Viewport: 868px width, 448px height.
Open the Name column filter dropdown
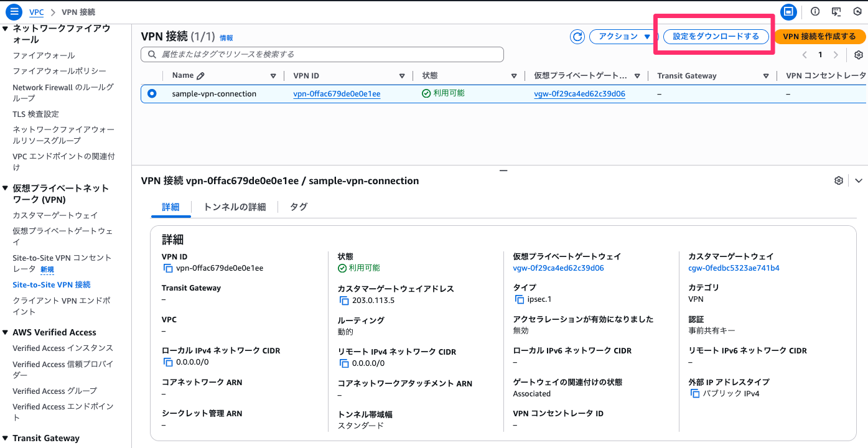pos(273,75)
